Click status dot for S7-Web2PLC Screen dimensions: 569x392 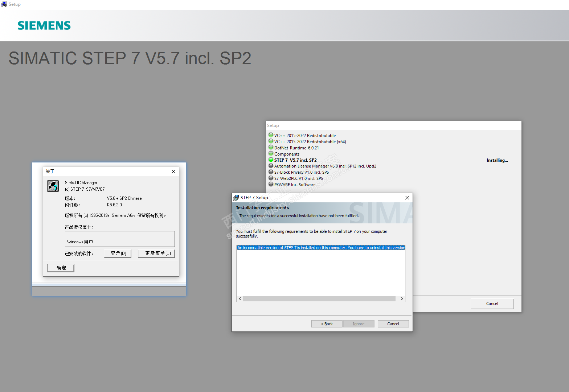point(271,178)
